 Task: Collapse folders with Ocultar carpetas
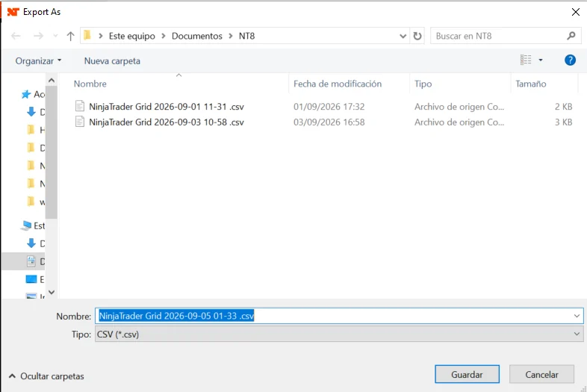coord(46,376)
